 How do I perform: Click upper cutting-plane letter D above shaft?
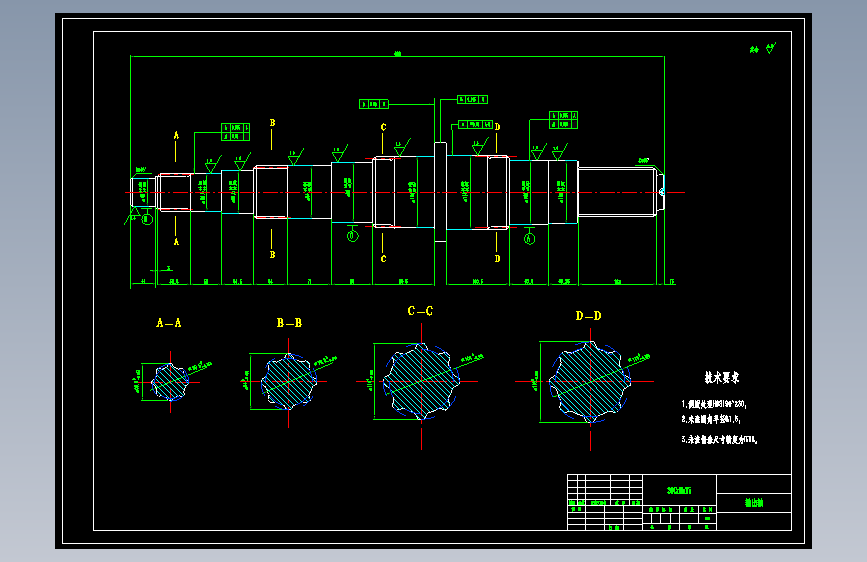pos(497,127)
